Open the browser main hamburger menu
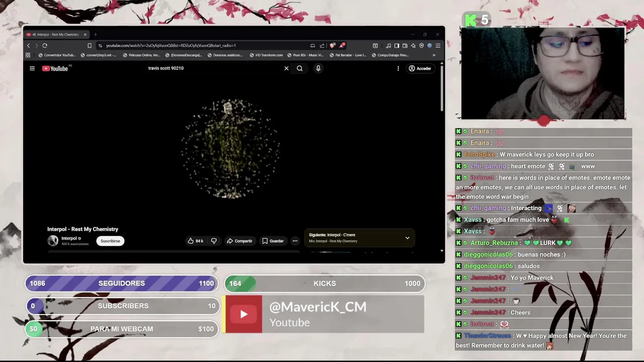 click(438, 46)
